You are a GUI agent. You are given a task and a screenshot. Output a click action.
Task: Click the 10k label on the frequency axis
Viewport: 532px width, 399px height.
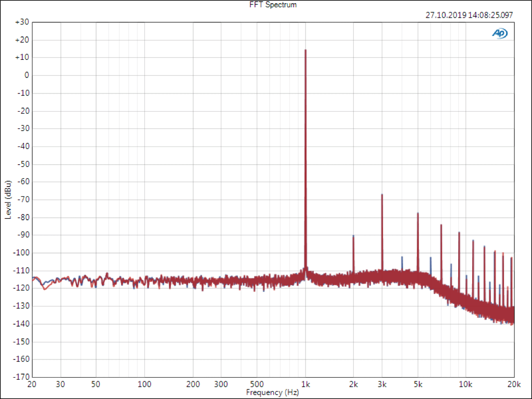(x=465, y=384)
